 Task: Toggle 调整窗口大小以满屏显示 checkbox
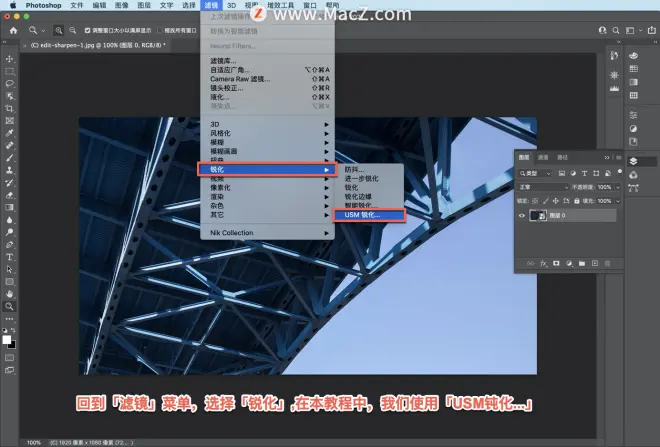click(x=88, y=30)
